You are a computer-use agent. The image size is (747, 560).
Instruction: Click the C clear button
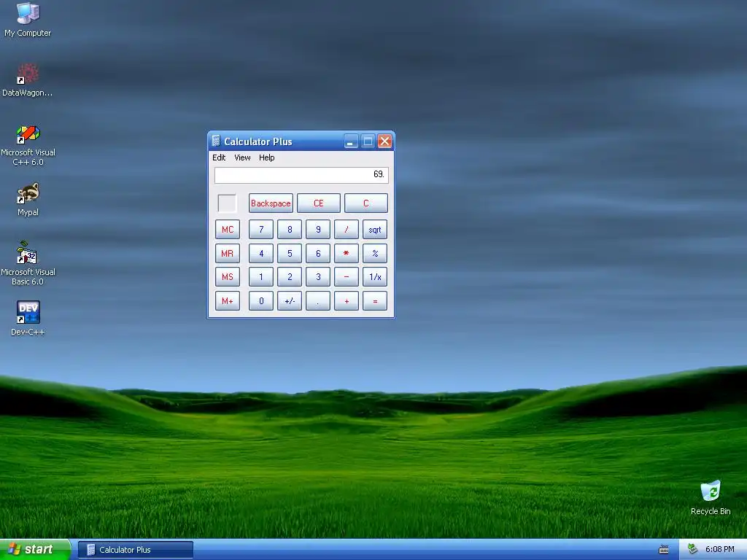click(x=366, y=203)
